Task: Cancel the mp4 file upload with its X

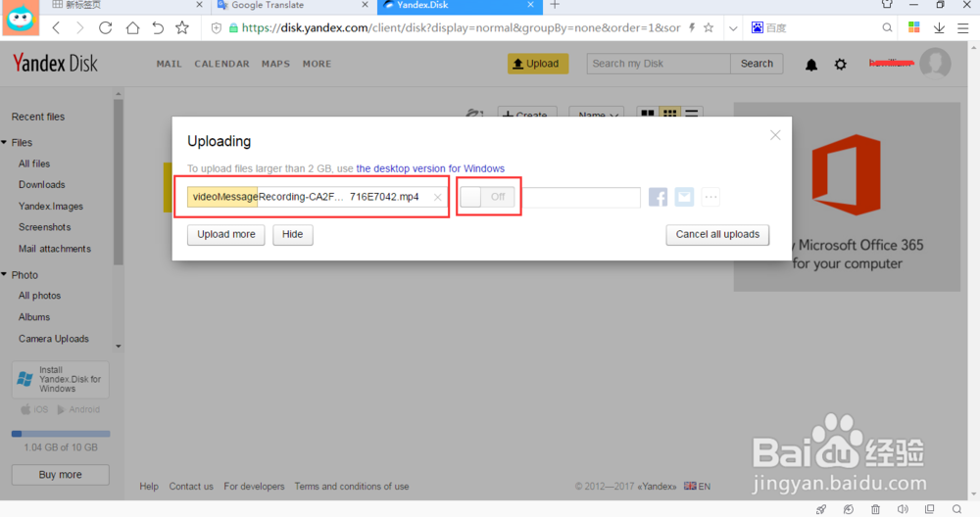Action: coord(437,198)
